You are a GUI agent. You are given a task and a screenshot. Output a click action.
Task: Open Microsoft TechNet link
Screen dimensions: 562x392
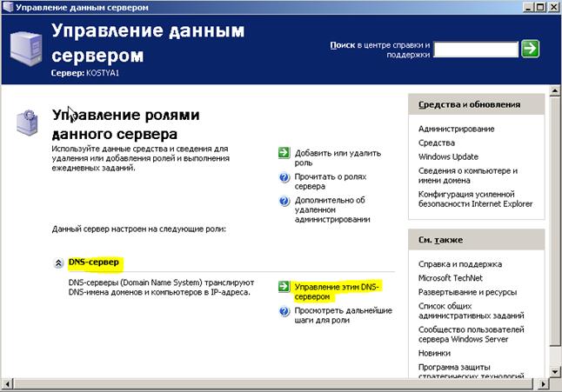click(x=450, y=278)
